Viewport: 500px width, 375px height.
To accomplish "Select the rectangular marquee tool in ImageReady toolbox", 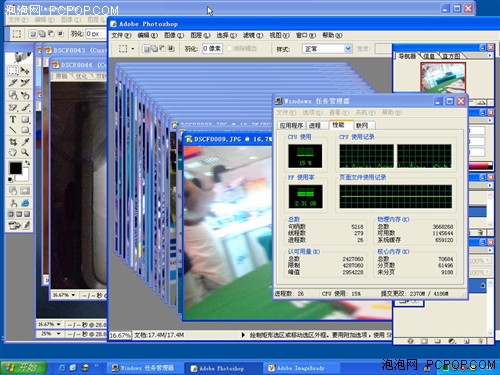I will tap(13, 70).
